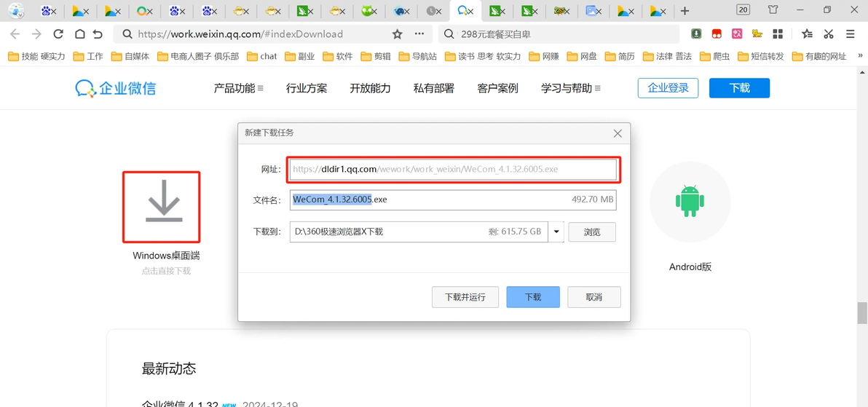Open the 剪辑 bookmark folder
The image size is (868, 407).
click(x=375, y=56)
